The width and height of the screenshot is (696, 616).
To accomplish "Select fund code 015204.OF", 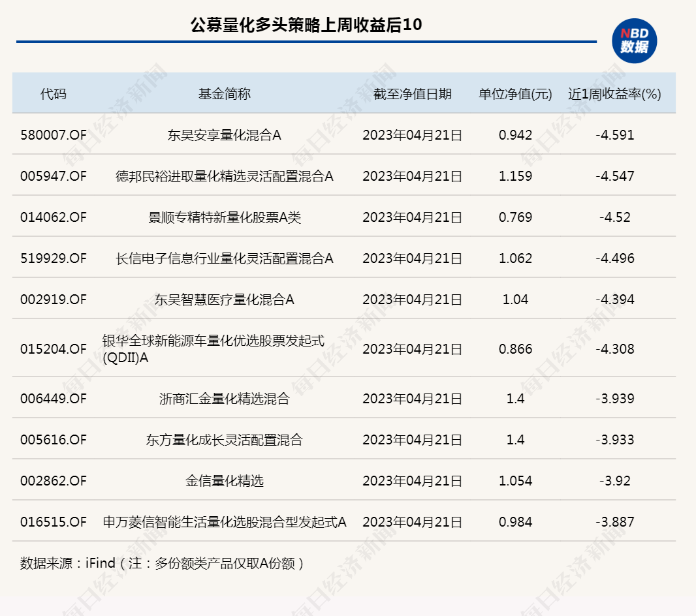I will pos(54,349).
